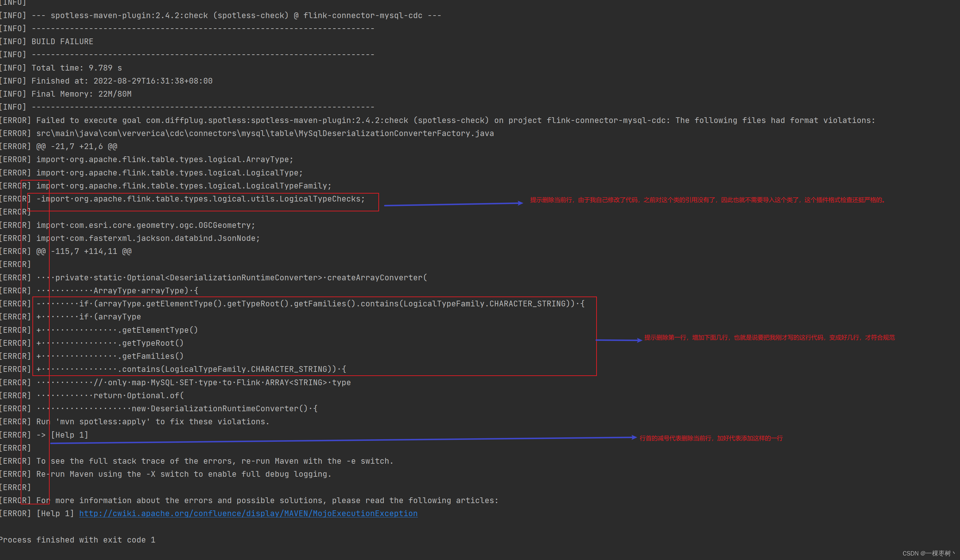This screenshot has width=960, height=560.
Task: Click the JsonNode import line
Action: [x=130, y=238]
